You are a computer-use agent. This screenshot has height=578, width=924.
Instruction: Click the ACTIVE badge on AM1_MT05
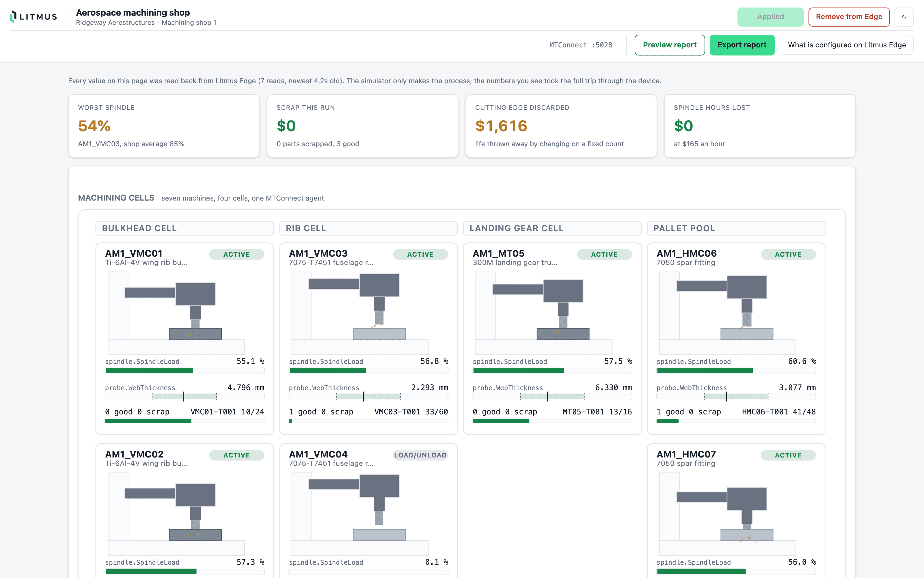click(x=604, y=254)
